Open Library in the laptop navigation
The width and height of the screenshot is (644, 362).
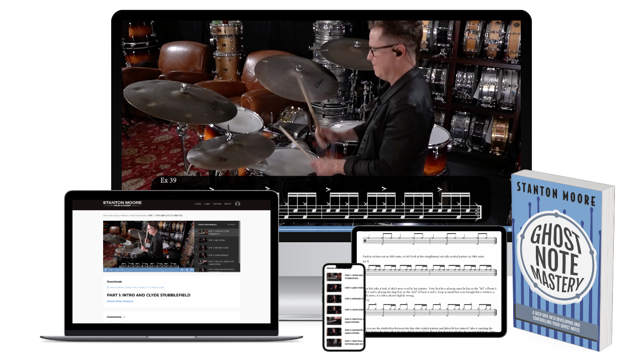[198, 204]
